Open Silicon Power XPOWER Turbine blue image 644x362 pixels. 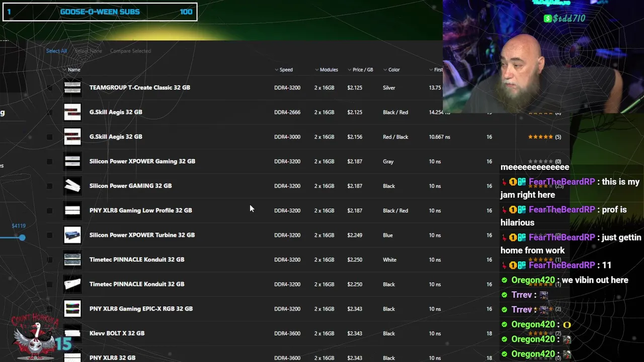(72, 235)
